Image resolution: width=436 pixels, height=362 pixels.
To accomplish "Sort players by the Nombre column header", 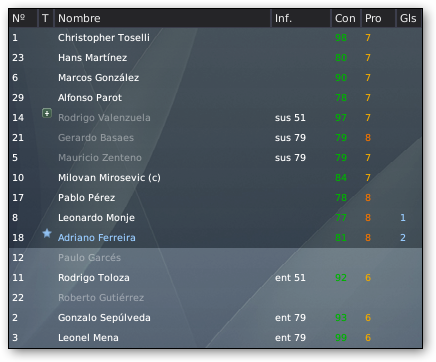I will click(163, 18).
